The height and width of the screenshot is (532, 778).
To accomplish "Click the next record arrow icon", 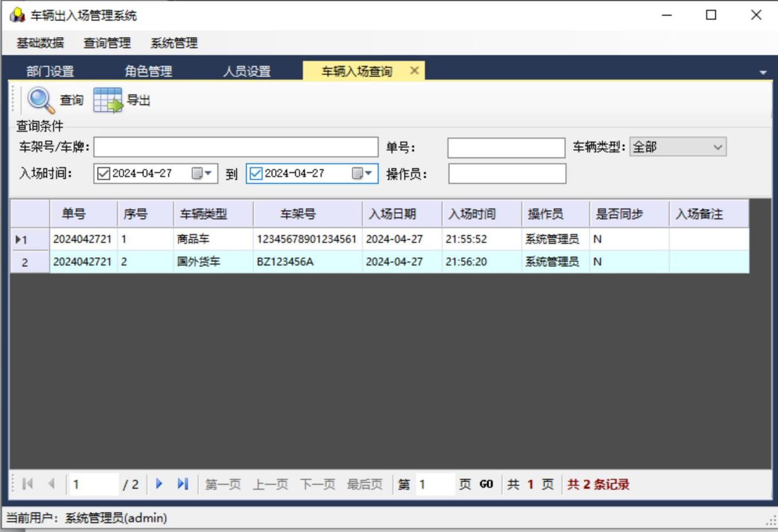I will pos(159,484).
